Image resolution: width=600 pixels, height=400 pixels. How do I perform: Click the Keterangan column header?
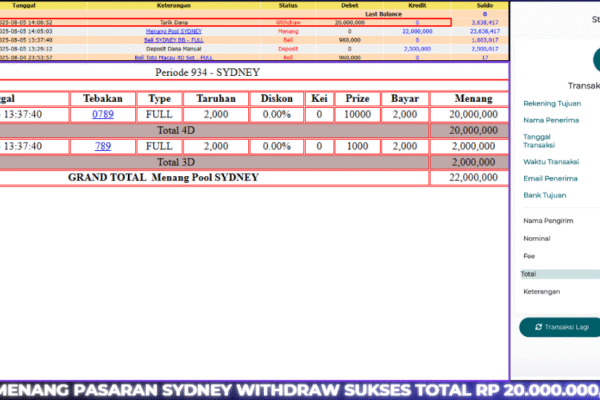pos(174,5)
